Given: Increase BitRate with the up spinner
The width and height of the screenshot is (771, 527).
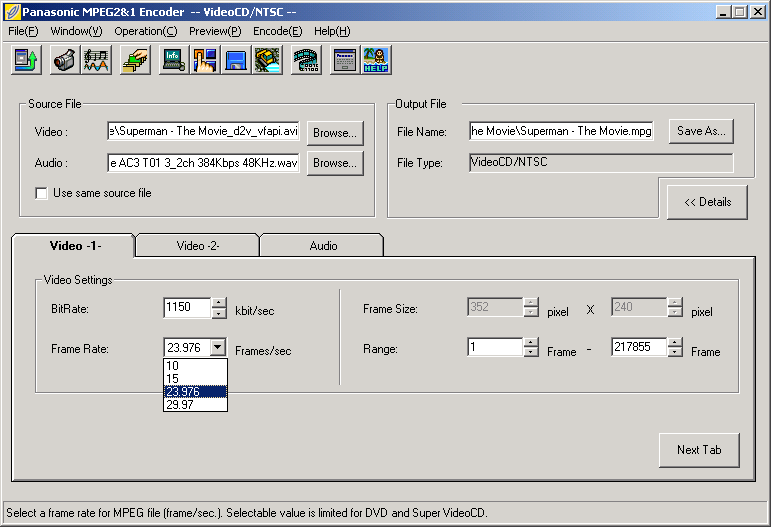Looking at the screenshot, I should point(219,303).
